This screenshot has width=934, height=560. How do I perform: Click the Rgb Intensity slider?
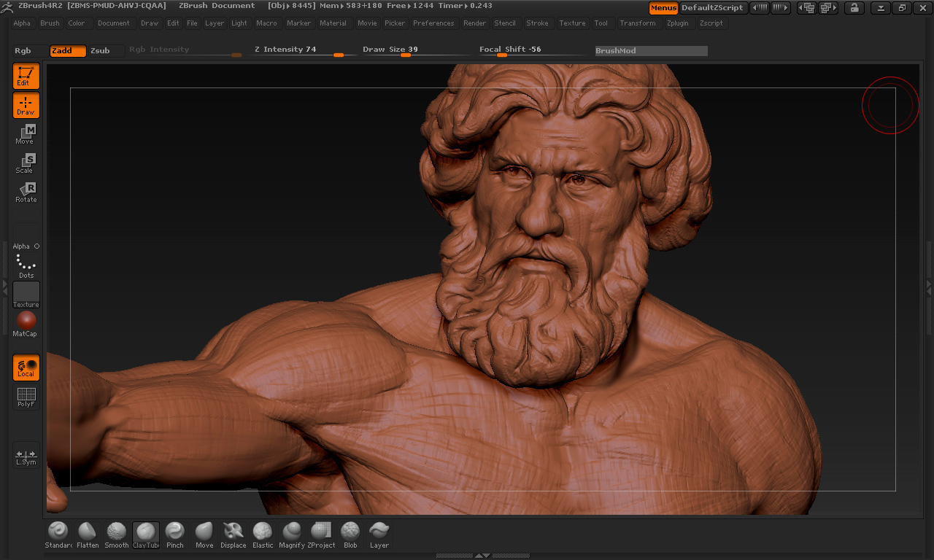185,51
